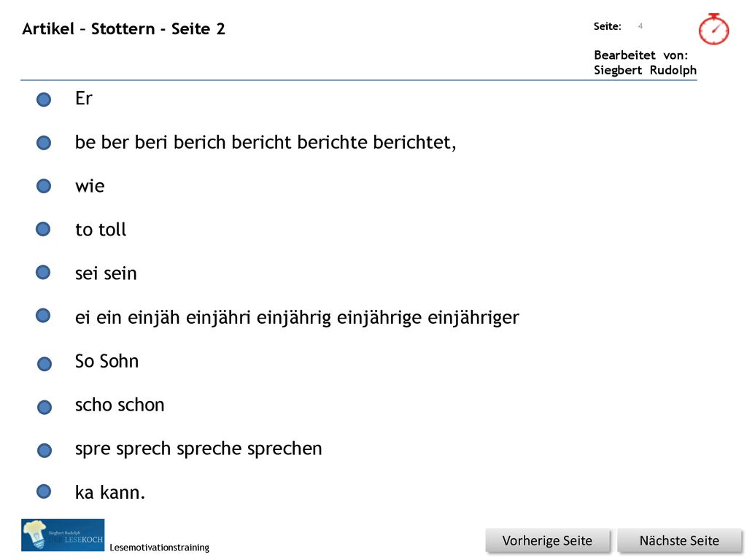Click the blue circle beside 'wie'

[44, 186]
